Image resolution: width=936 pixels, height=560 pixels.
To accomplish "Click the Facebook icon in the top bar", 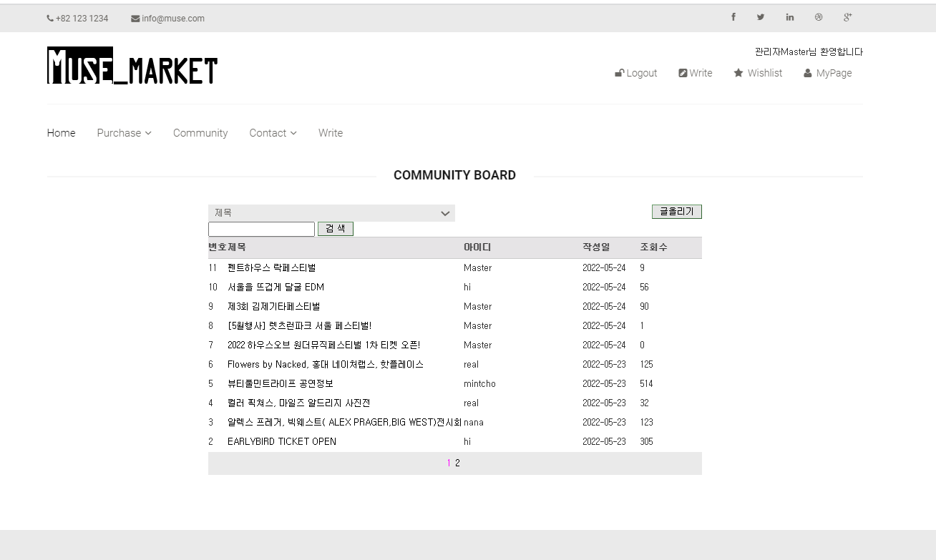I will tap(733, 16).
